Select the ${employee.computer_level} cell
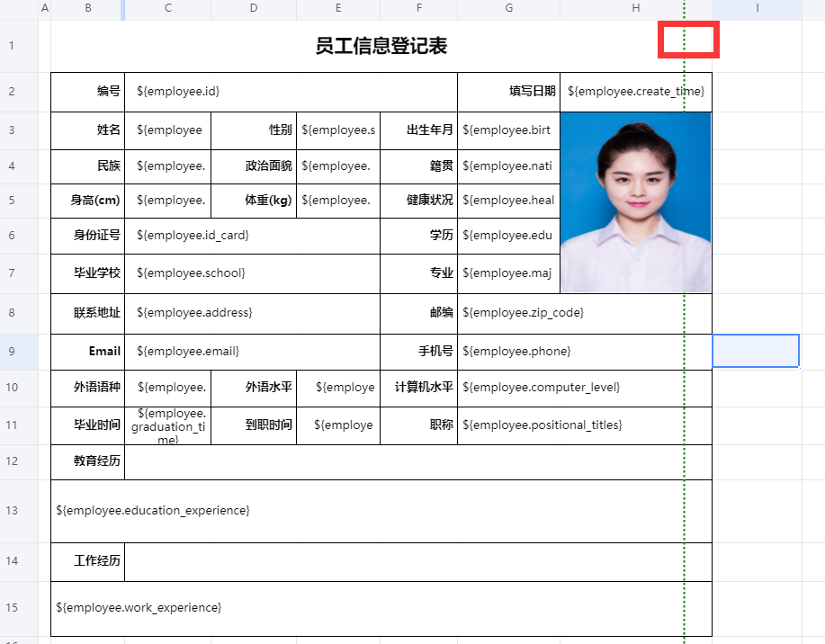Image resolution: width=825 pixels, height=644 pixels. tap(585, 388)
